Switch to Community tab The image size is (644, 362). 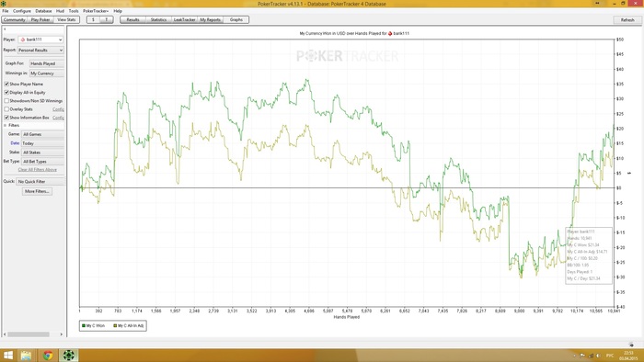(15, 19)
